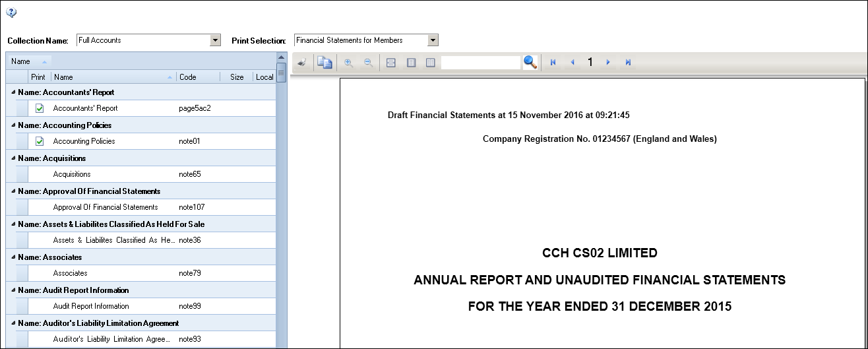Image resolution: width=868 pixels, height=349 pixels.
Task: Collapse the Accounting Policies group
Action: (13, 125)
